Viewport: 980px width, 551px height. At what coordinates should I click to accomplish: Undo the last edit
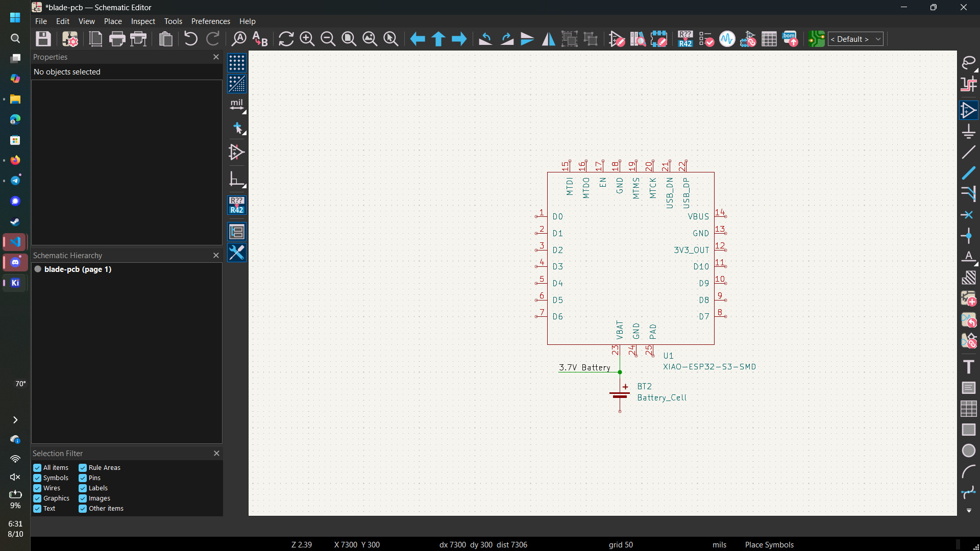tap(190, 39)
